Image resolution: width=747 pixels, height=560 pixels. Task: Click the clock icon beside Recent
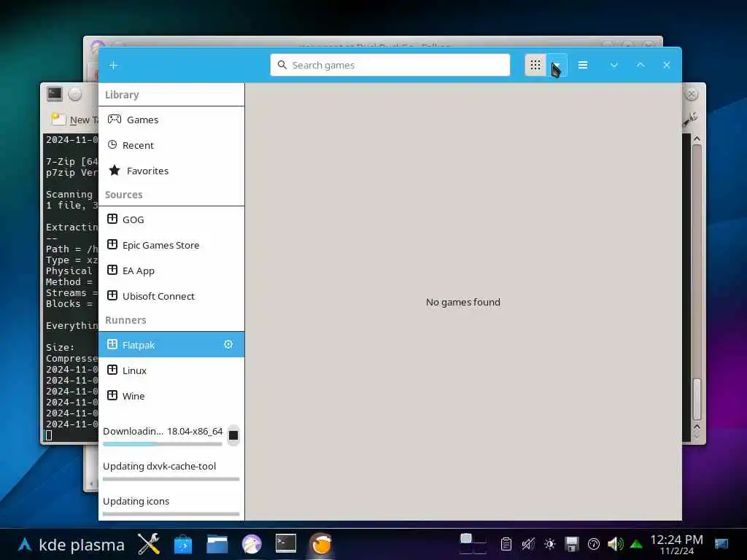[x=112, y=145]
